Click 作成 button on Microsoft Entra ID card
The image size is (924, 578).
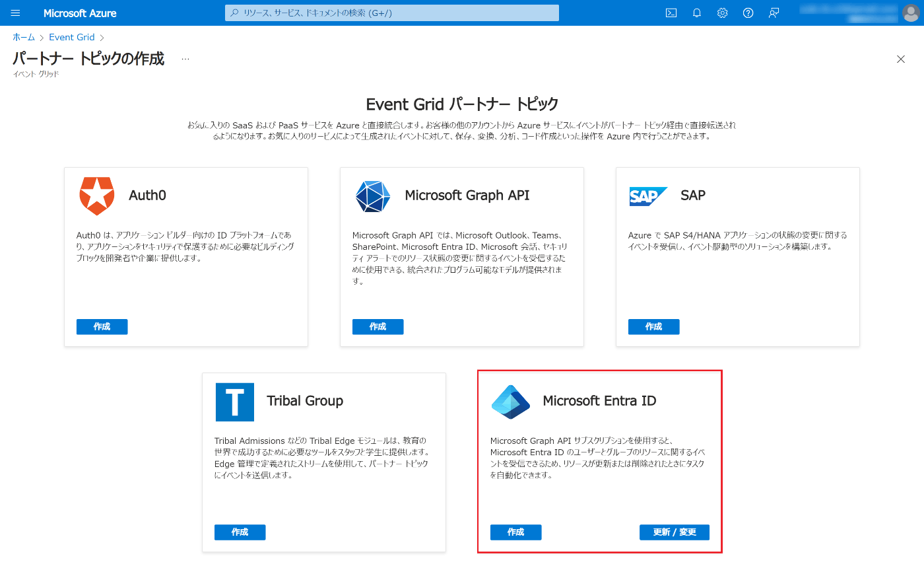coord(515,532)
